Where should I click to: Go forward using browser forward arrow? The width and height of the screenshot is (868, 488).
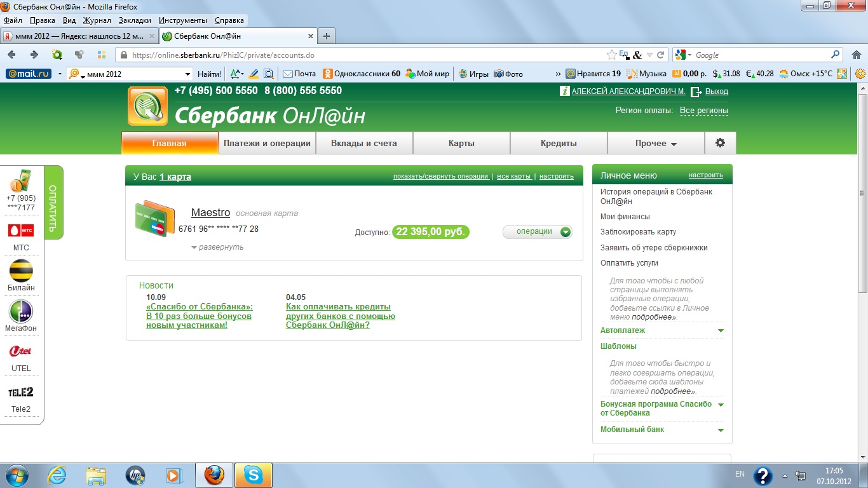tap(35, 55)
